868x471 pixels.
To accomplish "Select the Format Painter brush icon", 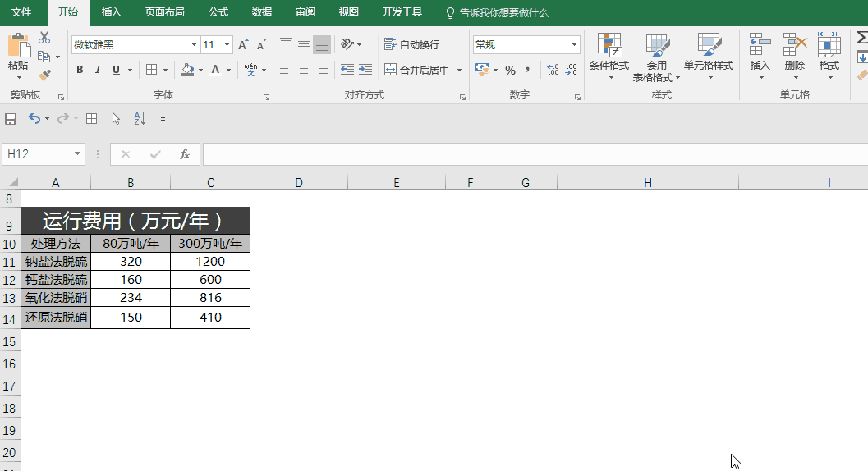I will [x=44, y=75].
